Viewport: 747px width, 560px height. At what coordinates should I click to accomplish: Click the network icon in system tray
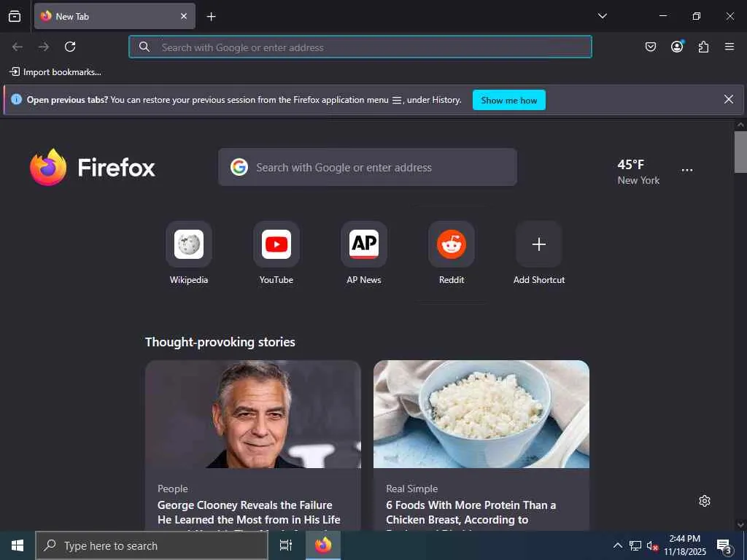[635, 545]
